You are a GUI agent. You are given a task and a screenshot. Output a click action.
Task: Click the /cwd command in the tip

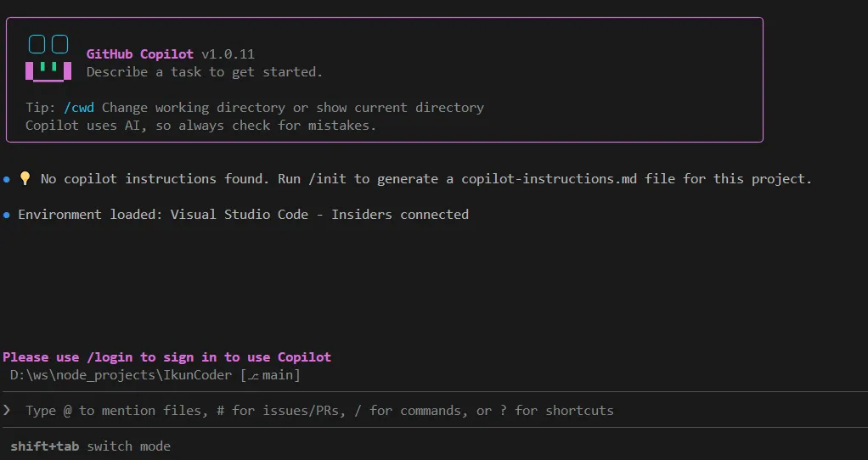tap(79, 108)
